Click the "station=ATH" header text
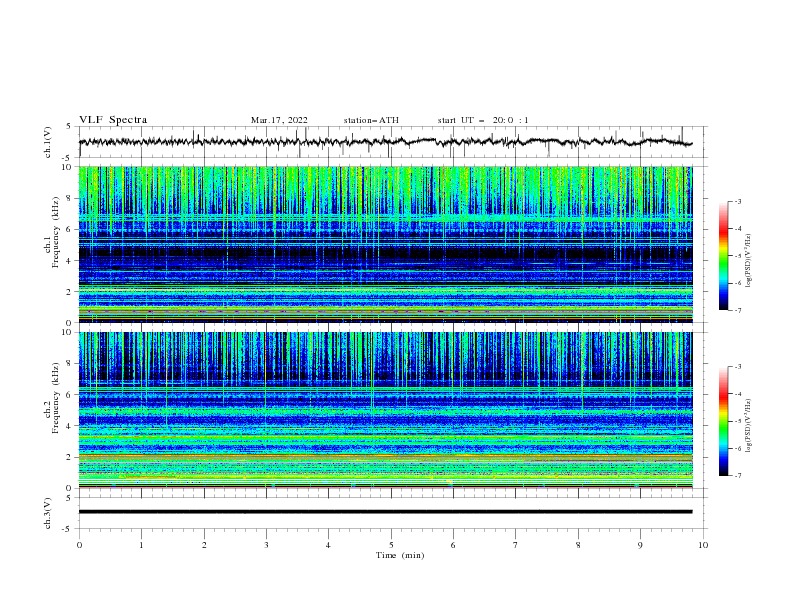Viewport: 792px width, 612px height. coord(371,120)
